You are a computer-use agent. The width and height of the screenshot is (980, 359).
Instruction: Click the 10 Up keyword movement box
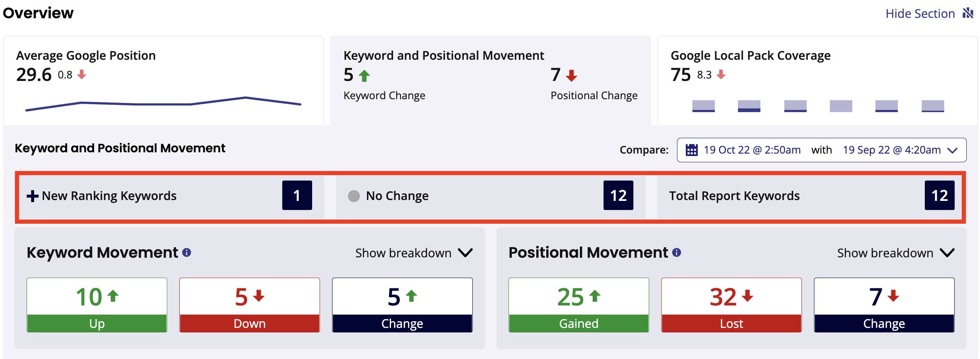(x=97, y=305)
